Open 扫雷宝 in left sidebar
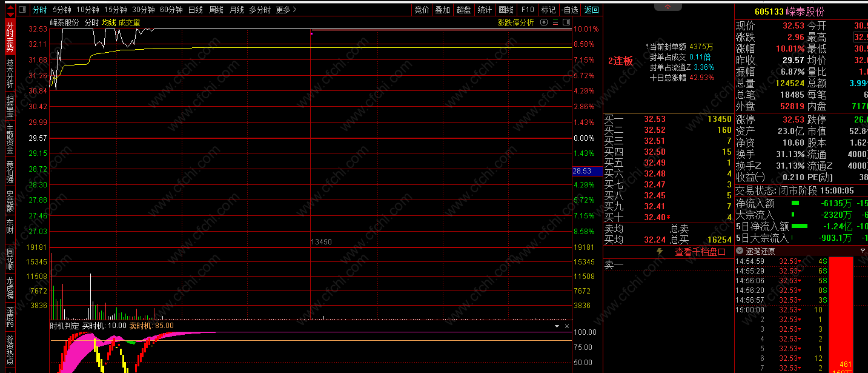 (10, 107)
